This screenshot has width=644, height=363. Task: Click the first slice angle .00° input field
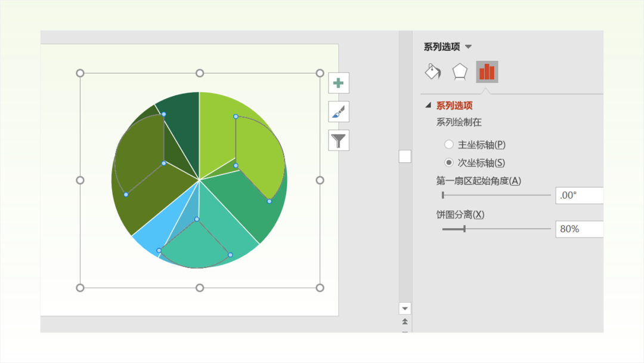pyautogui.click(x=579, y=195)
